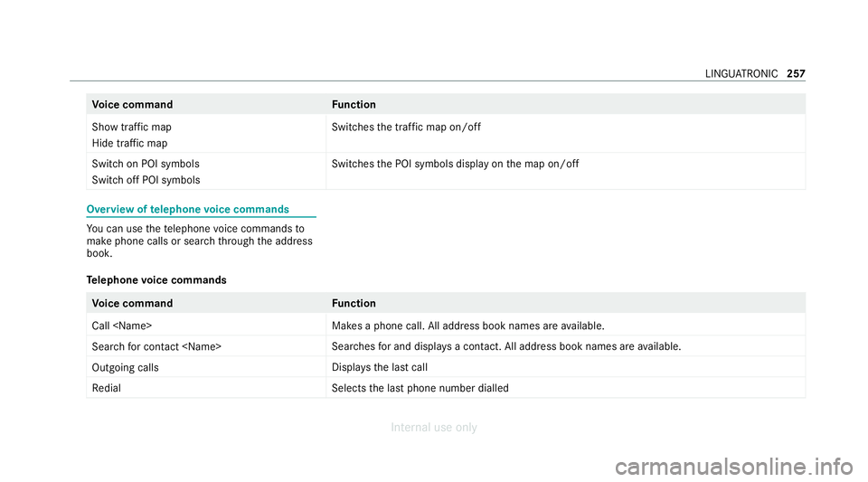This screenshot has width=868, height=482.
Task: Click 'Search for contact <Name>' row
Action: point(446,346)
